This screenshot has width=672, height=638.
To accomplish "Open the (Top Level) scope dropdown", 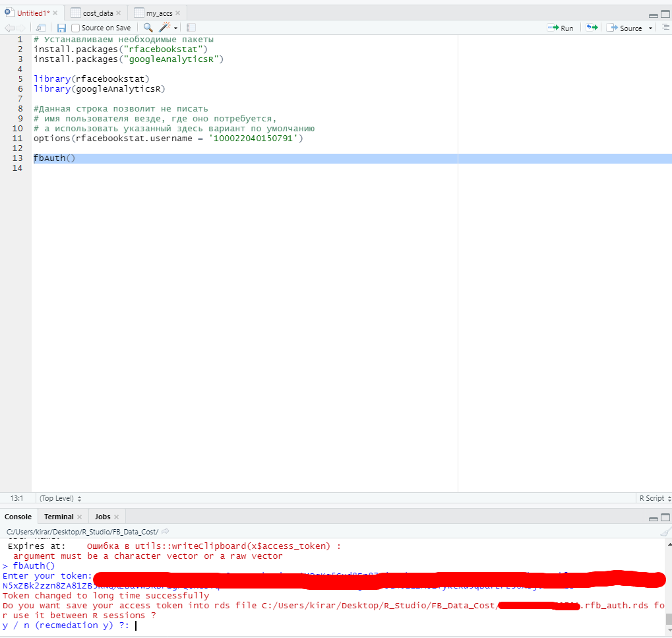I will click(61, 498).
